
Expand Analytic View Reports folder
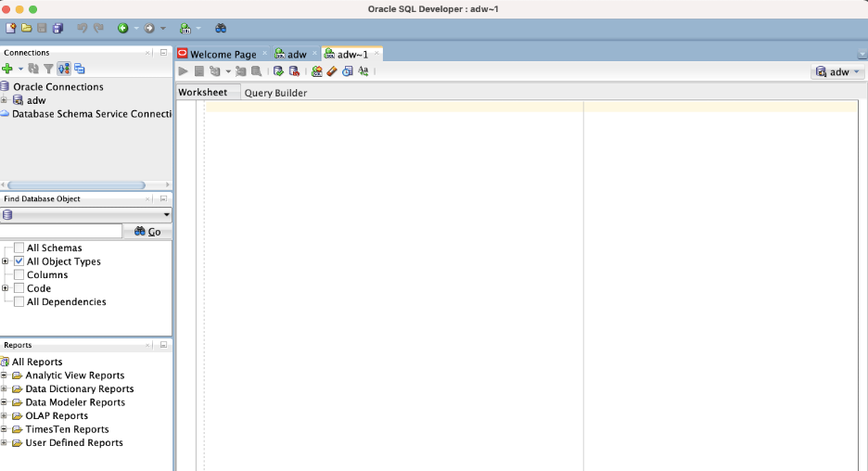point(4,376)
